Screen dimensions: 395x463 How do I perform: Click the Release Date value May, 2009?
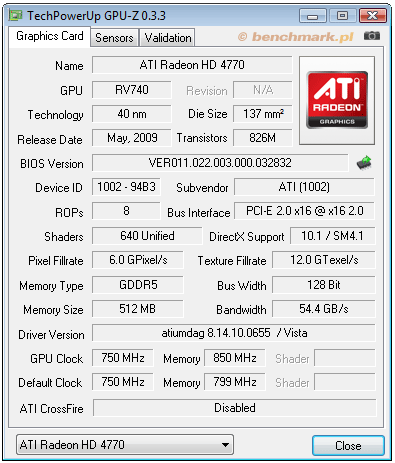(132, 138)
